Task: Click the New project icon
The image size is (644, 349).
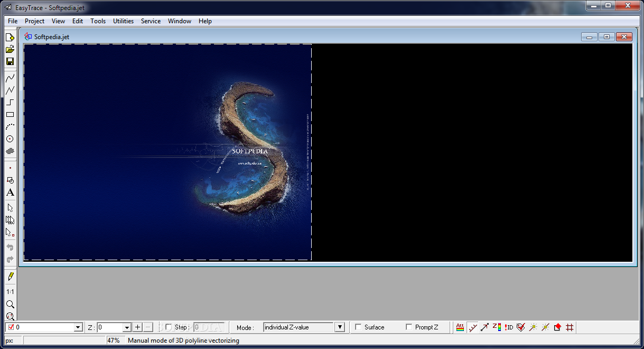Action: click(10, 37)
